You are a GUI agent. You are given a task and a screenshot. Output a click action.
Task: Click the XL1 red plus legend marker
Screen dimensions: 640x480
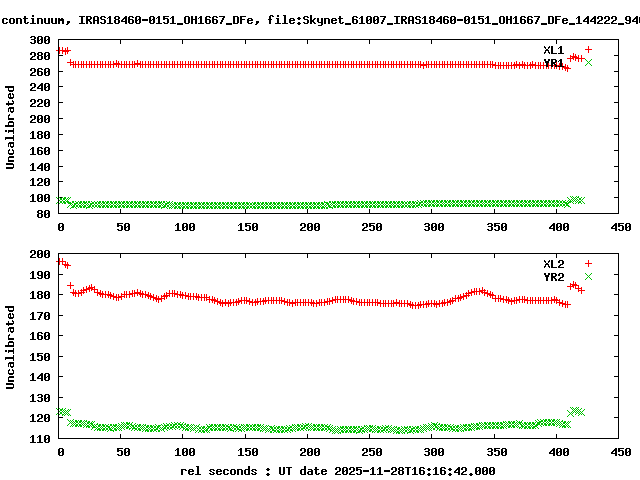click(588, 50)
